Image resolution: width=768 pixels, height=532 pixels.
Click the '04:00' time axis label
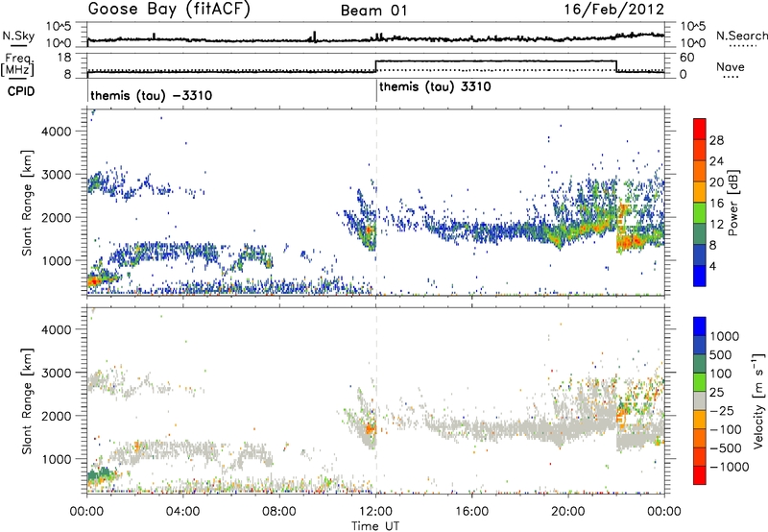[183, 512]
